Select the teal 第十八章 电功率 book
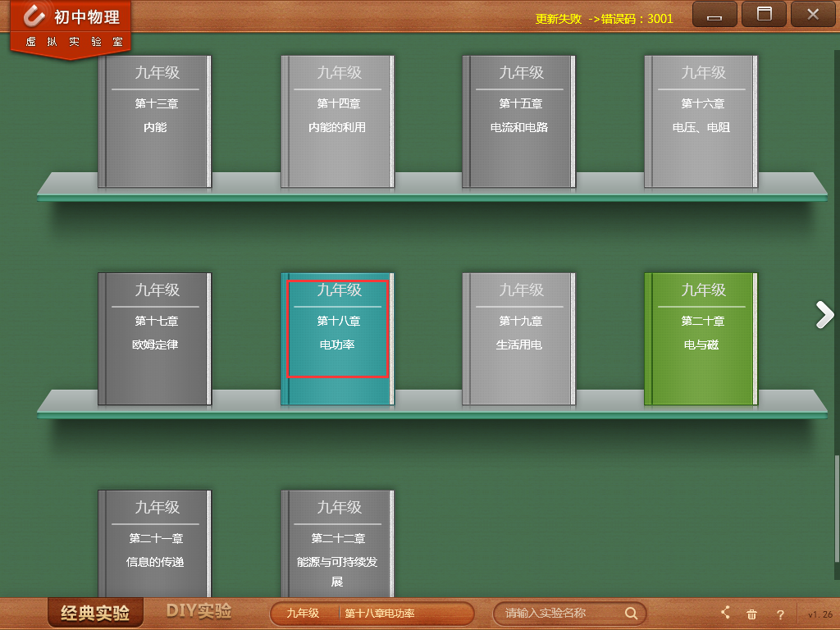 [x=337, y=339]
